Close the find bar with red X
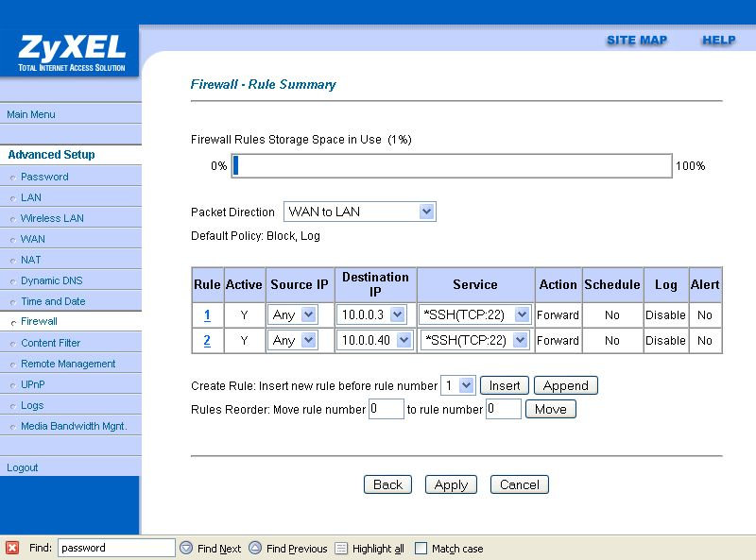This screenshot has width=756, height=560. point(11,548)
